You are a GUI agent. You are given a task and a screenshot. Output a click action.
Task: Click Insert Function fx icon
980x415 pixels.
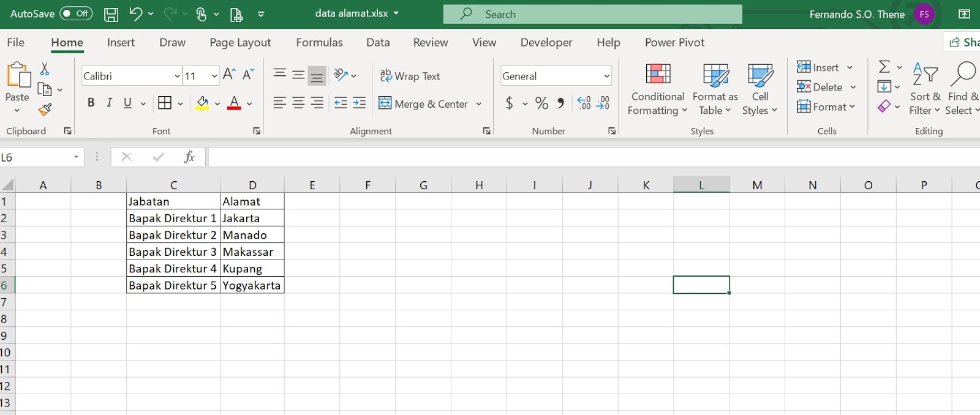click(x=189, y=157)
